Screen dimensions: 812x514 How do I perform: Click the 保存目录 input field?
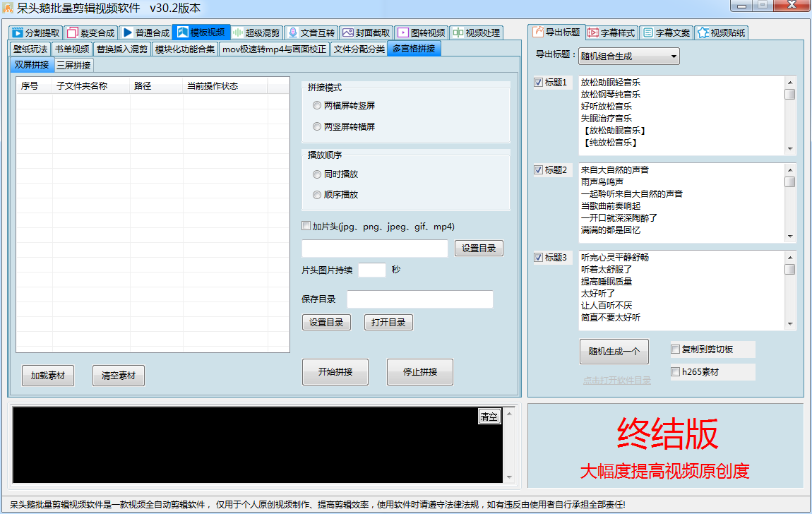[x=420, y=299]
